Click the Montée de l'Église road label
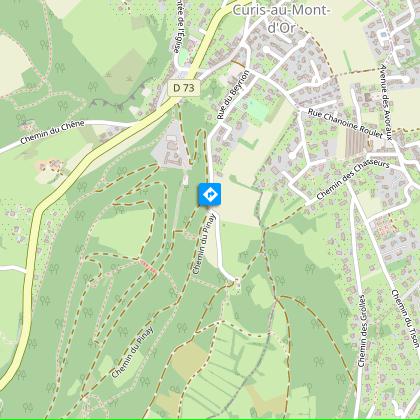The image size is (420, 420). (x=178, y=26)
